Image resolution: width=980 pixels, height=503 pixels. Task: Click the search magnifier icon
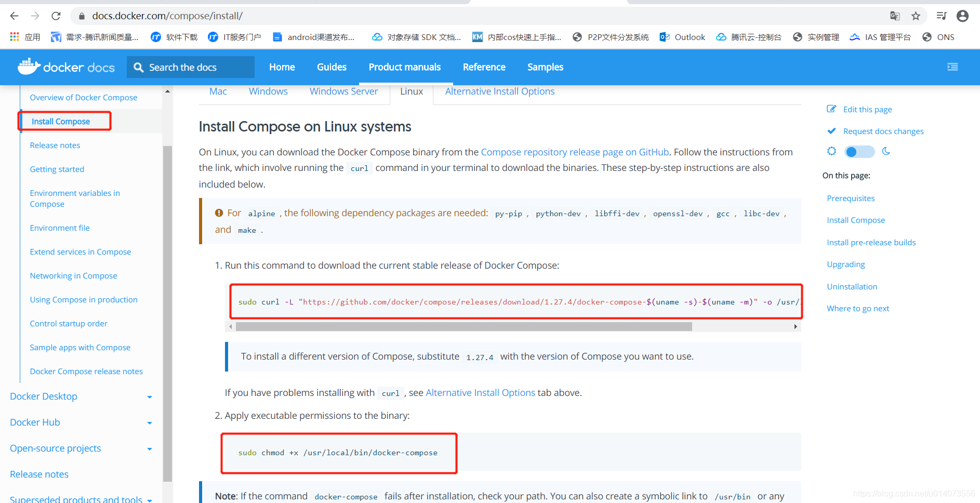point(138,67)
